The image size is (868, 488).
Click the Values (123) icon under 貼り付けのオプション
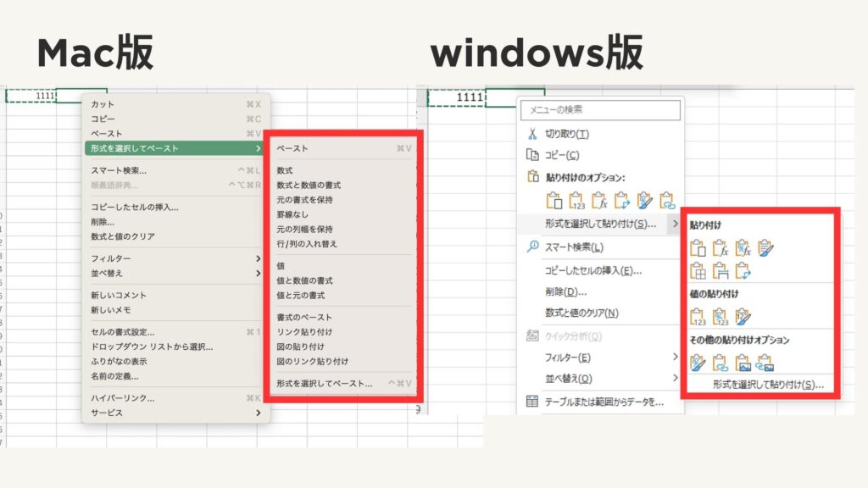[x=576, y=200]
